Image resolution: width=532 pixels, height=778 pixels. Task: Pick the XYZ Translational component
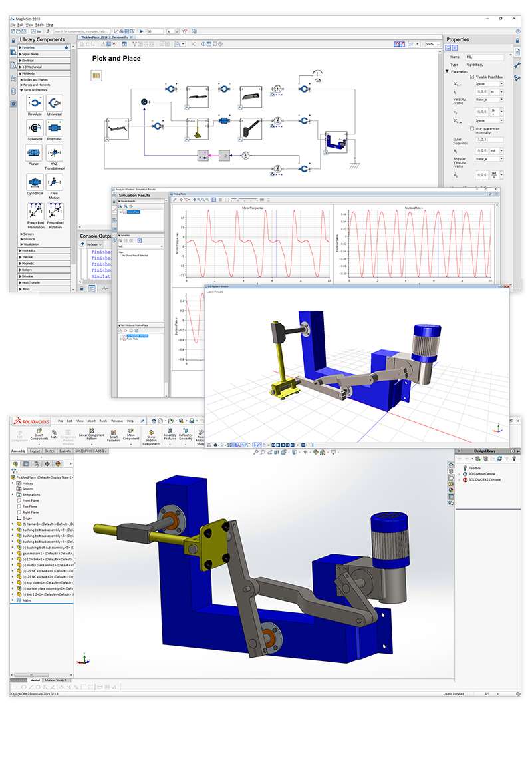click(55, 153)
